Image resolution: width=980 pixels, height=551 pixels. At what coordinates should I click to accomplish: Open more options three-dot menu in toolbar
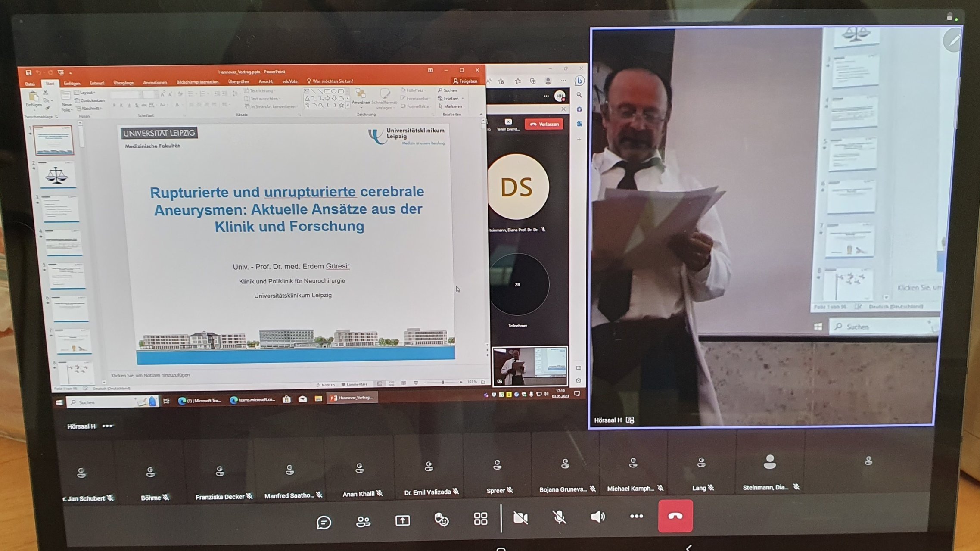636,516
